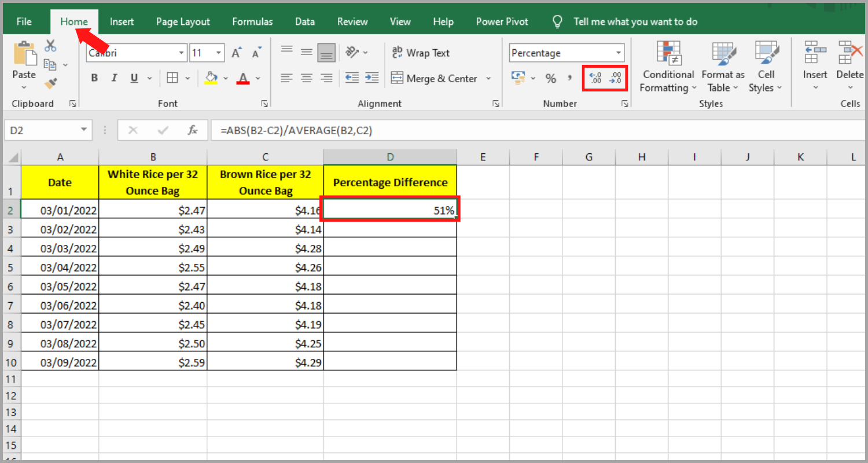
Task: Open the font name dropdown
Action: pyautogui.click(x=182, y=53)
